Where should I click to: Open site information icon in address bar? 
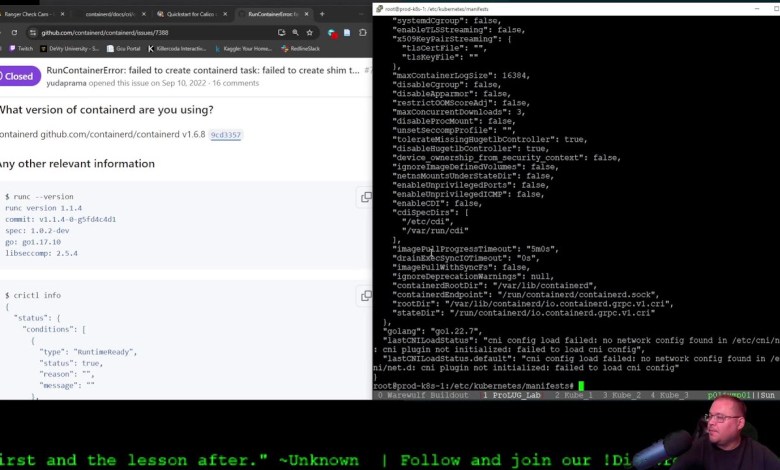33,32
